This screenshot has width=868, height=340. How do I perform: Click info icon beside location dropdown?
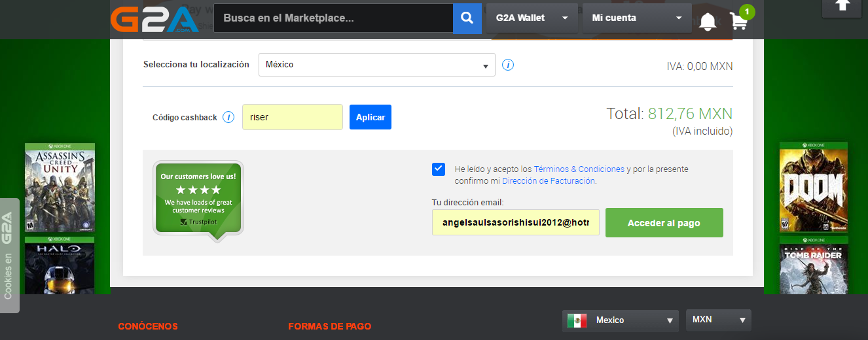[x=508, y=65]
